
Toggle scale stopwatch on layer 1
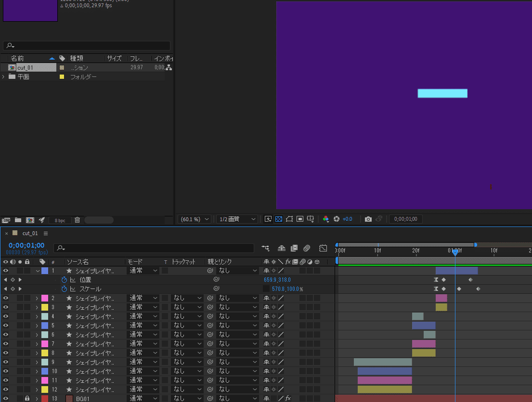tap(64, 289)
